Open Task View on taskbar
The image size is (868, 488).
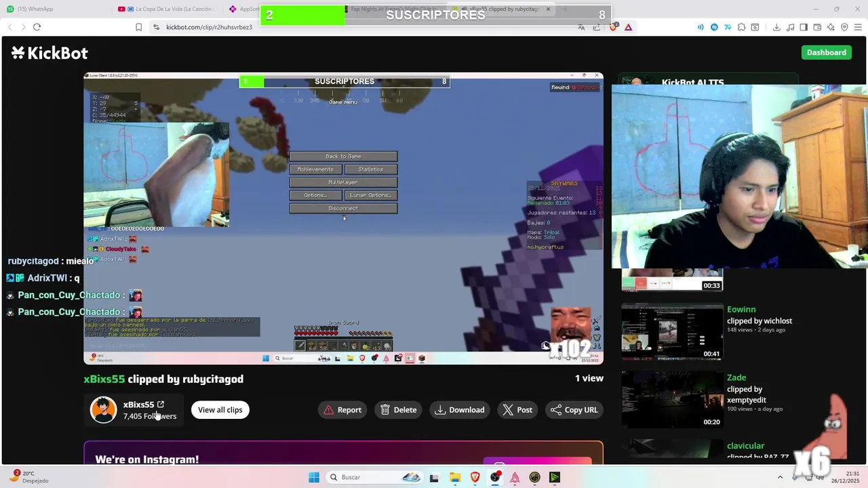coord(434,477)
